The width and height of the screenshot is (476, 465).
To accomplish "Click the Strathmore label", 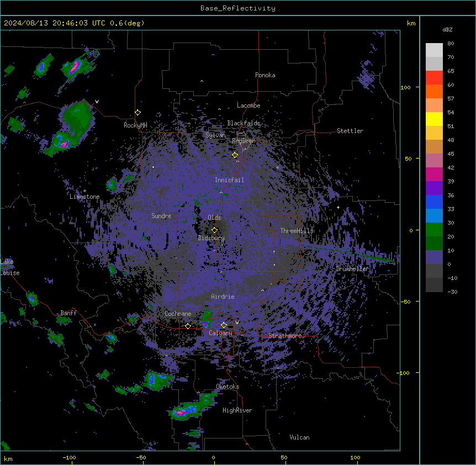I will (x=285, y=336).
